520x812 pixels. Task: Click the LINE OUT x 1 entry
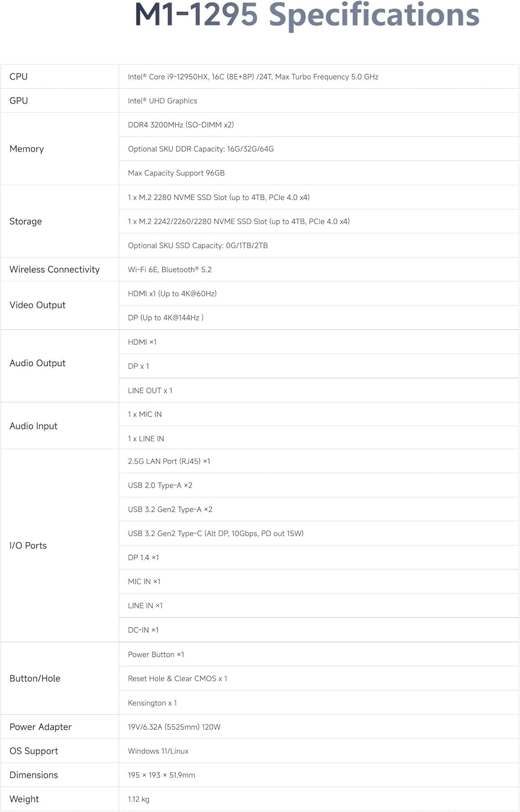(150, 390)
